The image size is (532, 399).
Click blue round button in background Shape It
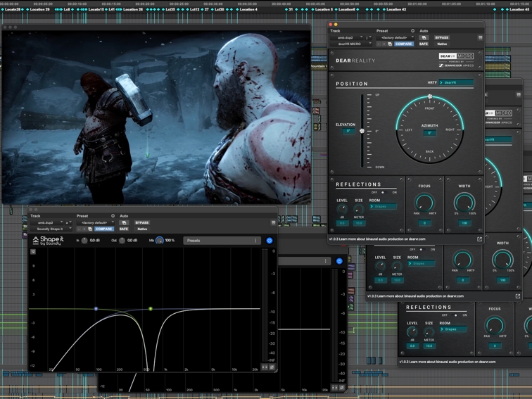coord(339,261)
